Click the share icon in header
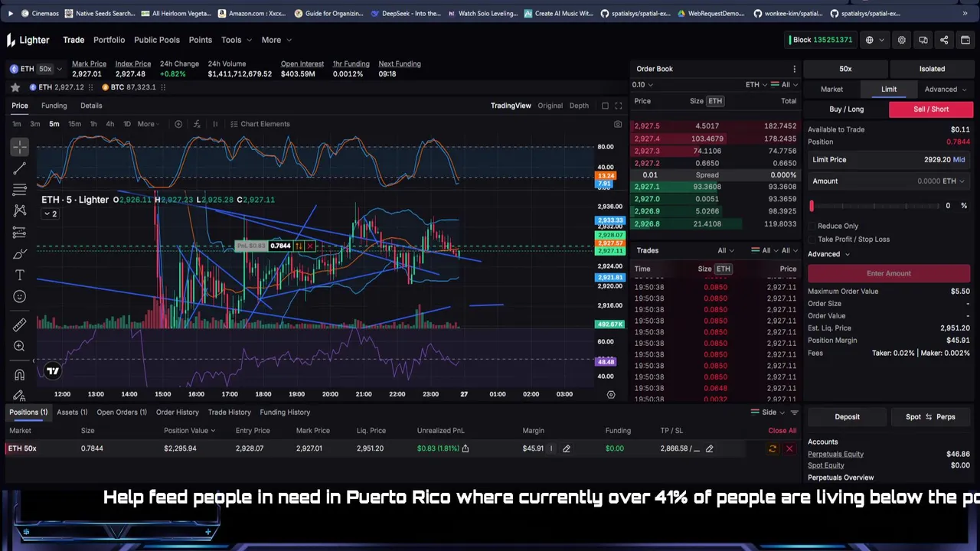Viewport: 980px width, 551px height. pyautogui.click(x=944, y=40)
